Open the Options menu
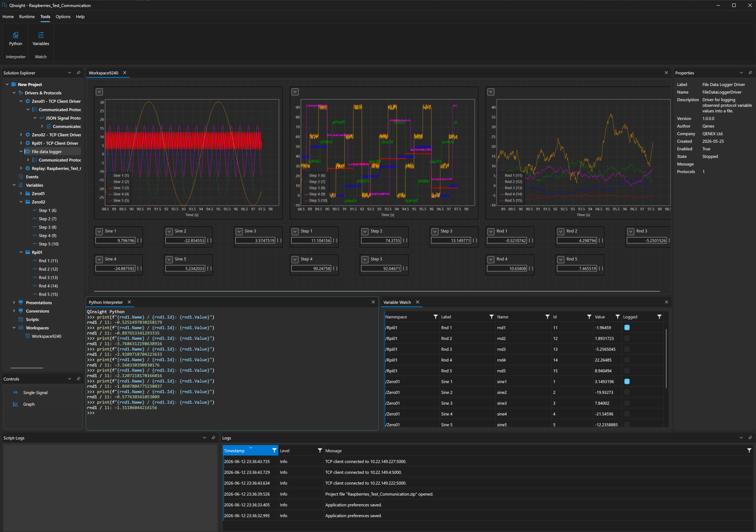 pyautogui.click(x=63, y=16)
